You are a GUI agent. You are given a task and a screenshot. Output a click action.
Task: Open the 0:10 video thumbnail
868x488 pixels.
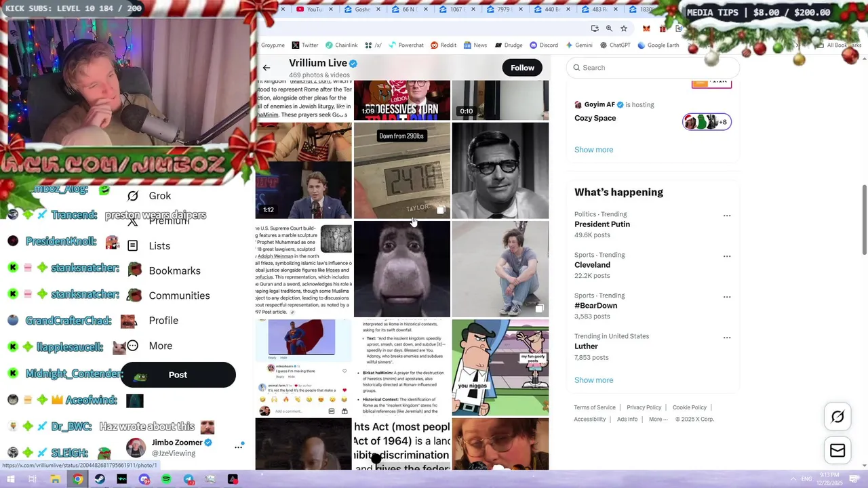[x=500, y=100]
